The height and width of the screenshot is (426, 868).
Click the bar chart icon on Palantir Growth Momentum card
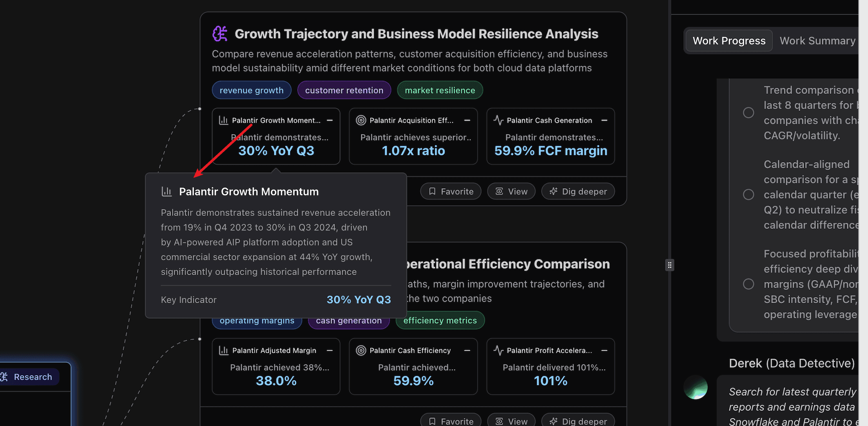(x=223, y=120)
